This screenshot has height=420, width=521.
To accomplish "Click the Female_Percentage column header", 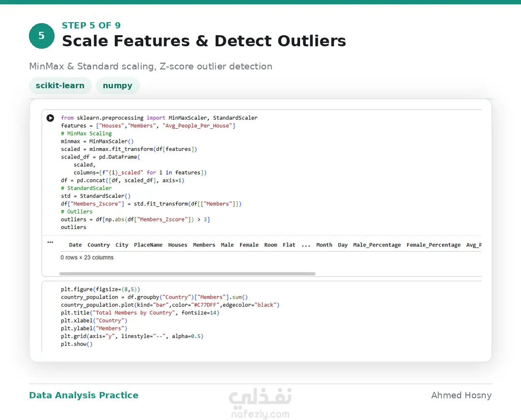I will (434, 245).
